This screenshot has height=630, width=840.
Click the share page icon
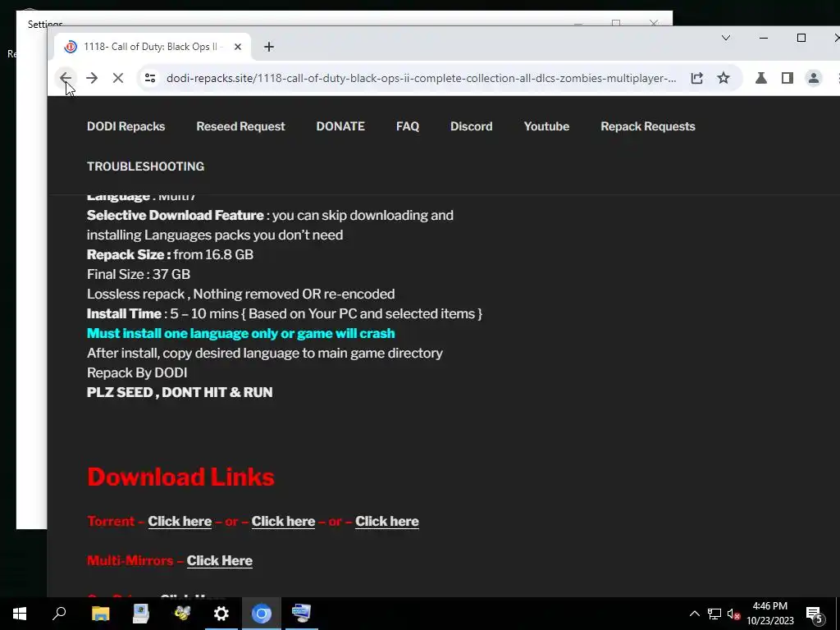pyautogui.click(x=696, y=78)
